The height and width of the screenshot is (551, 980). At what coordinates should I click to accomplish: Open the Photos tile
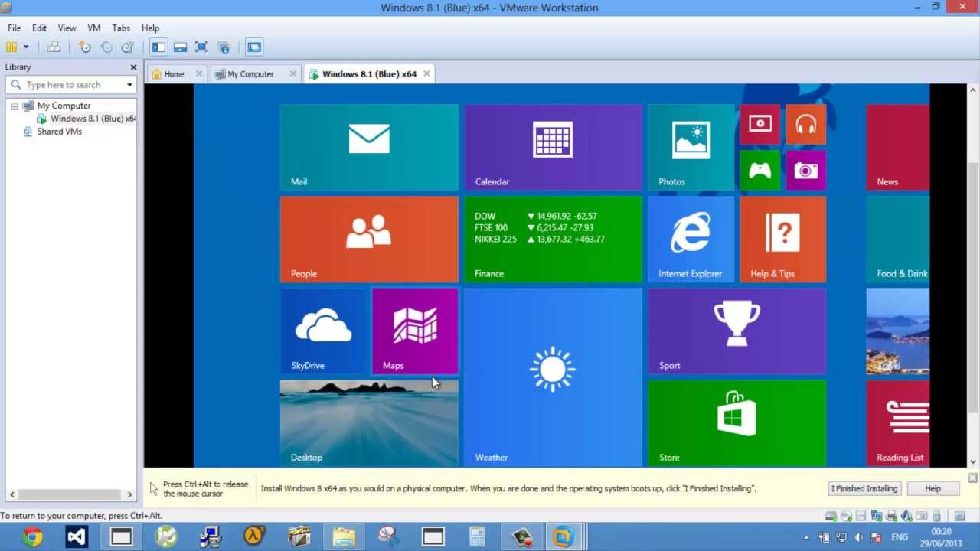[691, 147]
